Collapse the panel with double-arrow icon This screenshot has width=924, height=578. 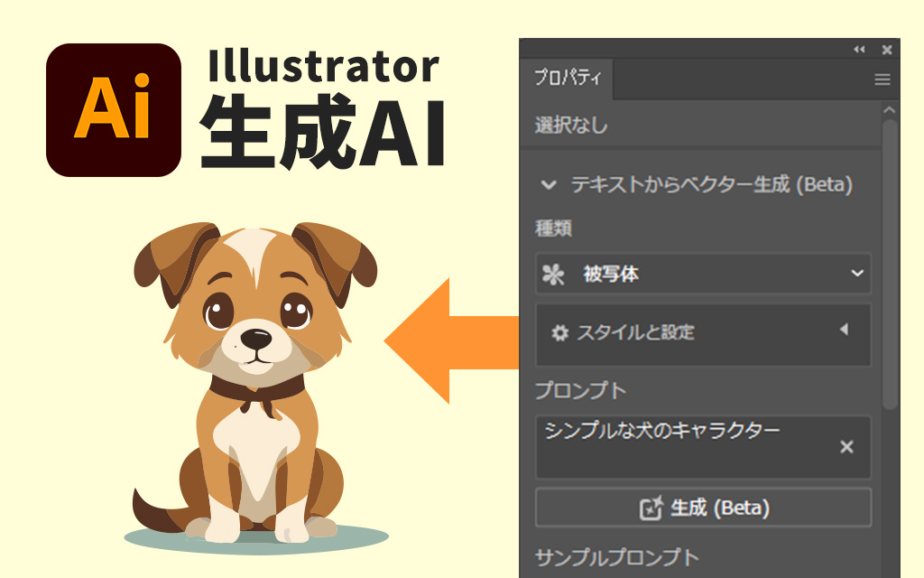859,50
